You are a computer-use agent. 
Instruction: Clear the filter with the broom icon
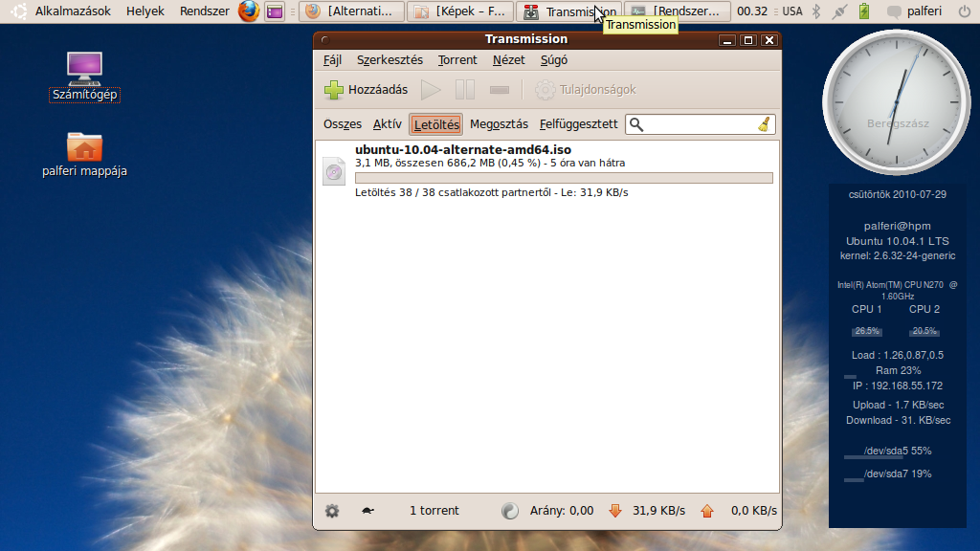coord(764,124)
